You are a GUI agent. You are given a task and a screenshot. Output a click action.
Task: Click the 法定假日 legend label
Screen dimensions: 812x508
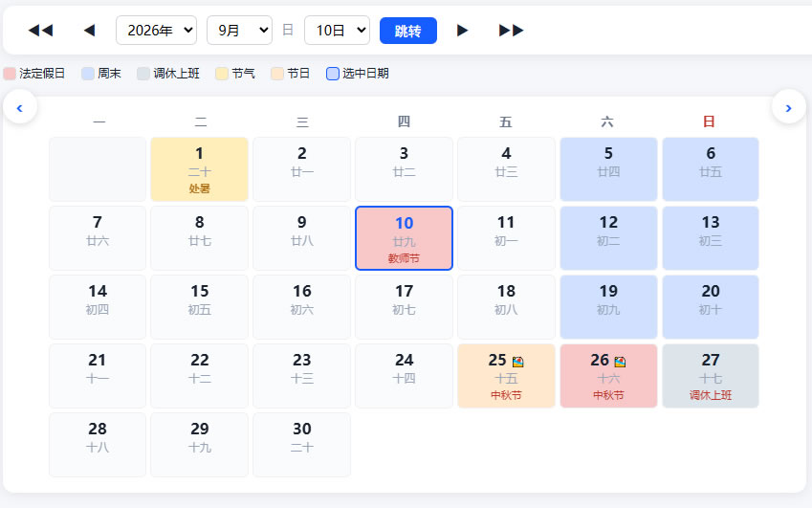(42, 74)
